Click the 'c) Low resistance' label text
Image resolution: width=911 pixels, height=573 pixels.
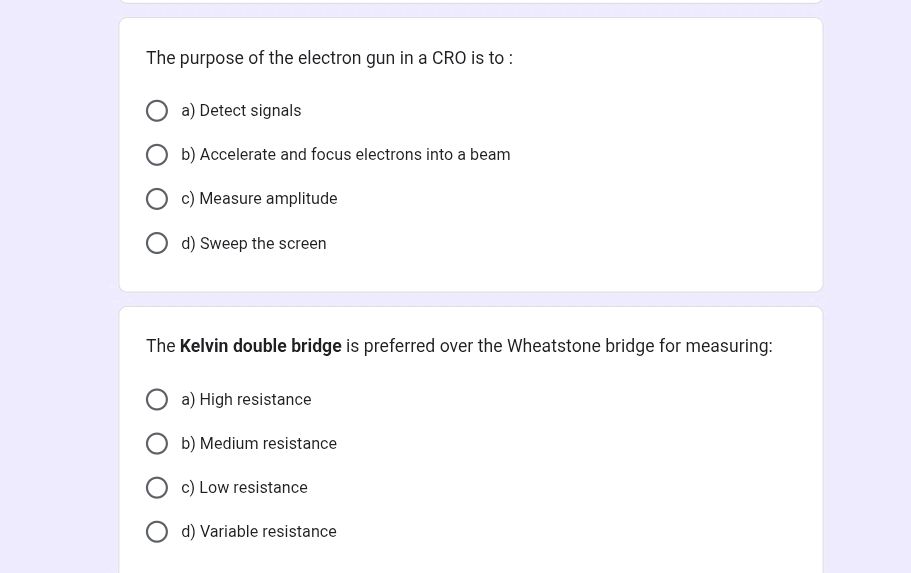(x=244, y=488)
